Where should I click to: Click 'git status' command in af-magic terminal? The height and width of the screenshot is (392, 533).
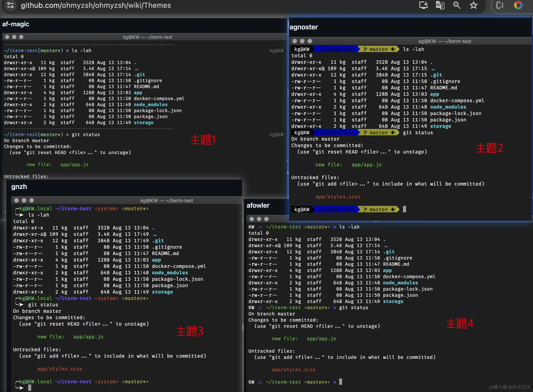[x=86, y=134]
